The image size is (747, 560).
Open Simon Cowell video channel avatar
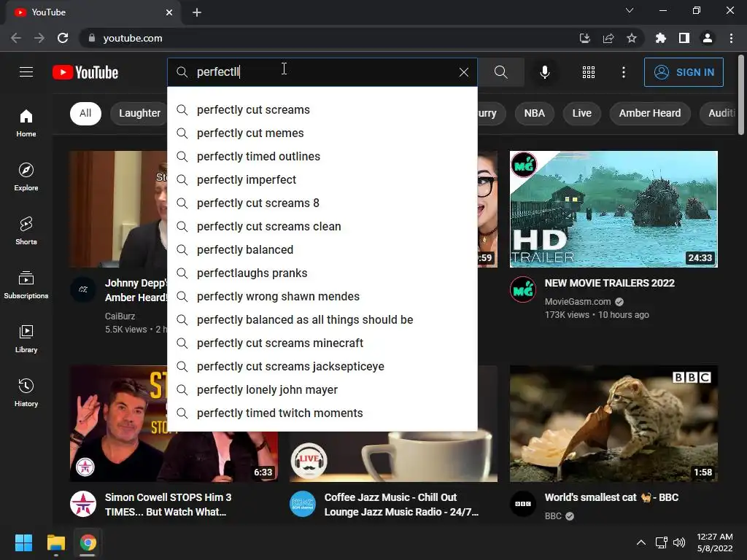83,504
